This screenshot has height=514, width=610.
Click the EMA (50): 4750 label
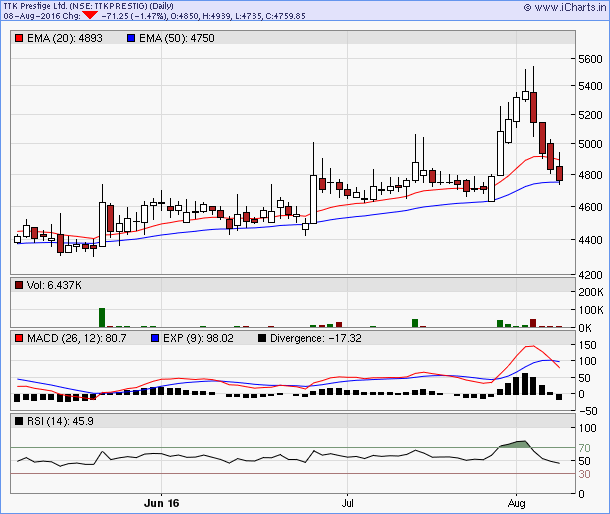coord(177,38)
